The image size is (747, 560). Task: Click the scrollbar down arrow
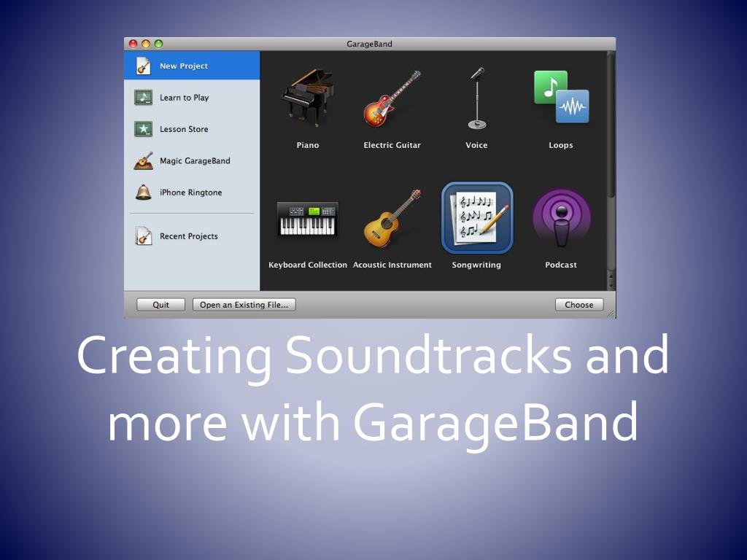[611, 286]
